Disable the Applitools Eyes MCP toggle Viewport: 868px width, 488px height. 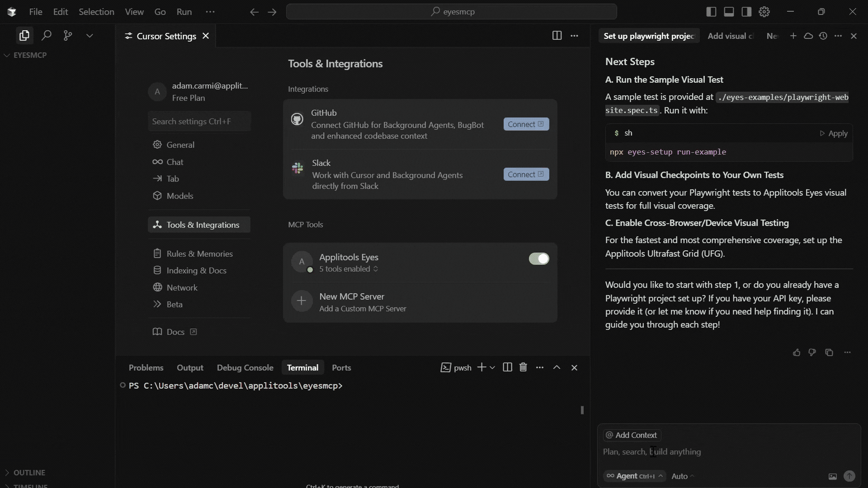click(x=539, y=258)
